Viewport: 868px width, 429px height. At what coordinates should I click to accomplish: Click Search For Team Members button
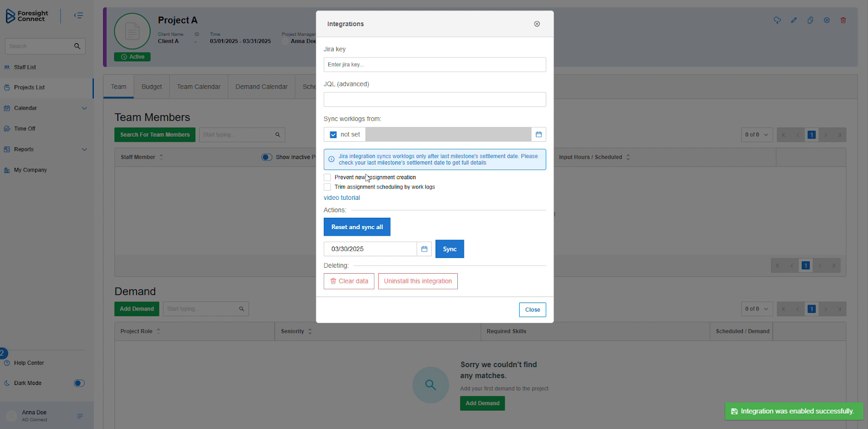coord(155,135)
